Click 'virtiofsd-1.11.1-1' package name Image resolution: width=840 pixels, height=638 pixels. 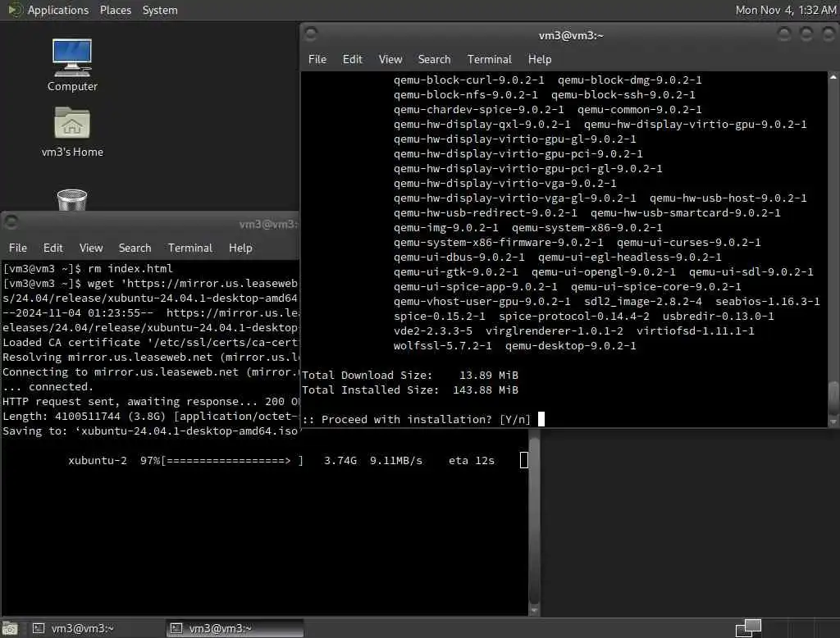(x=695, y=330)
